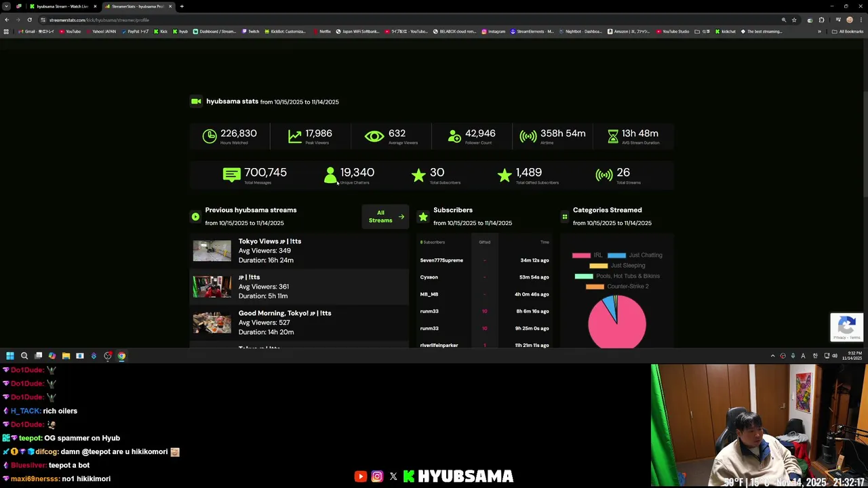Click the address bar URL field
The height and width of the screenshot is (488, 868).
(x=407, y=20)
